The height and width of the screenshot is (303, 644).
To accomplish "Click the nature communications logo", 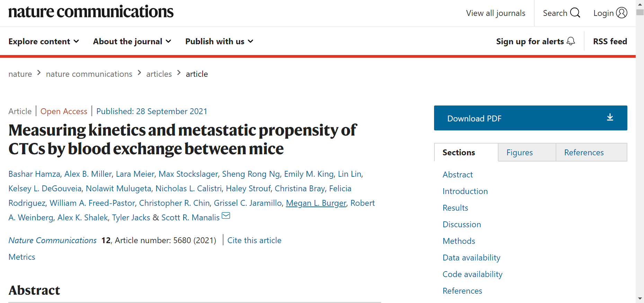I will [91, 12].
